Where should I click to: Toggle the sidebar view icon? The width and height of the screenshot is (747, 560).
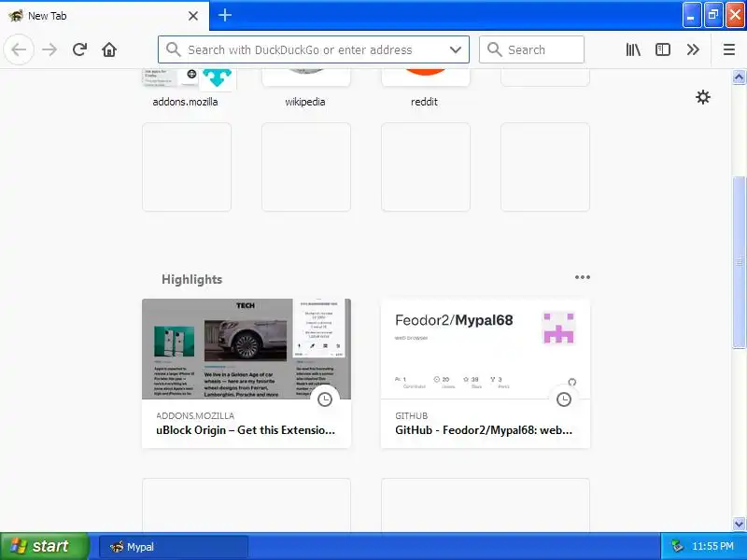(663, 49)
